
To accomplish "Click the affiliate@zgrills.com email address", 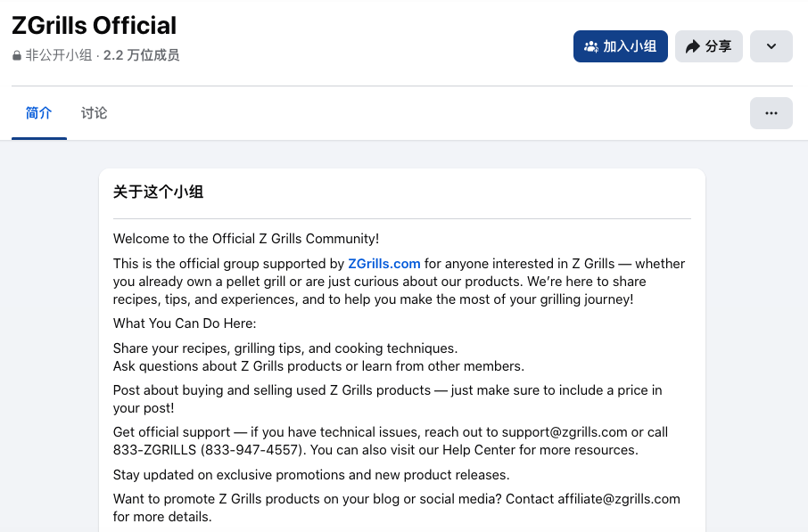I will point(619,499).
